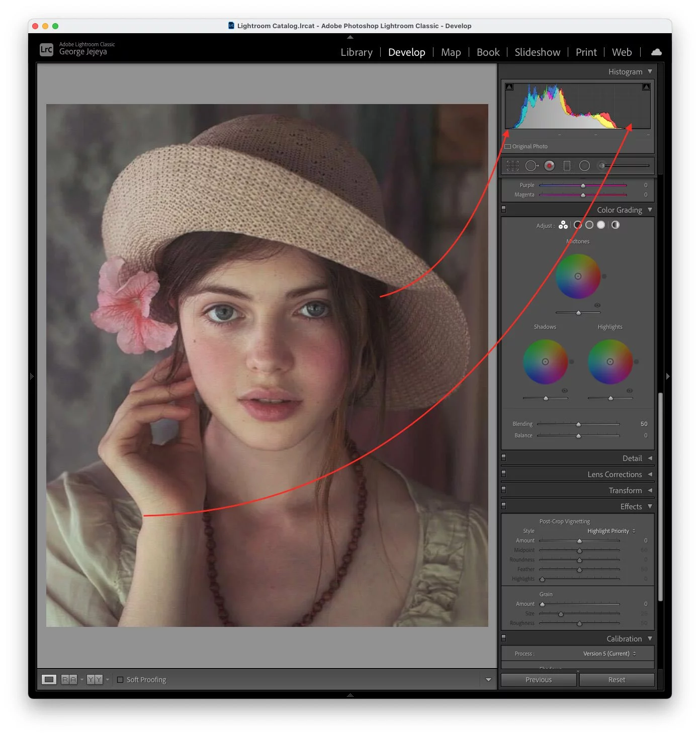Select the Crop Overlay tool

[x=512, y=165]
